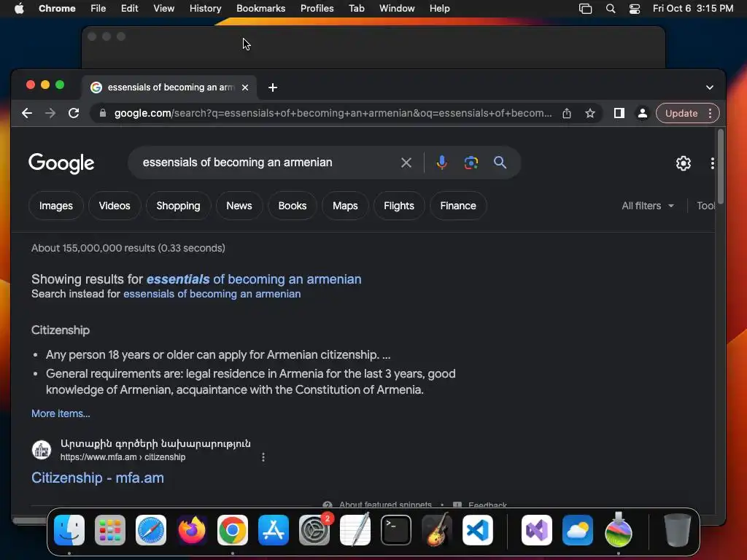Close the essensials of becoming tab
Image resolution: width=747 pixels, height=560 pixels.
click(x=245, y=87)
